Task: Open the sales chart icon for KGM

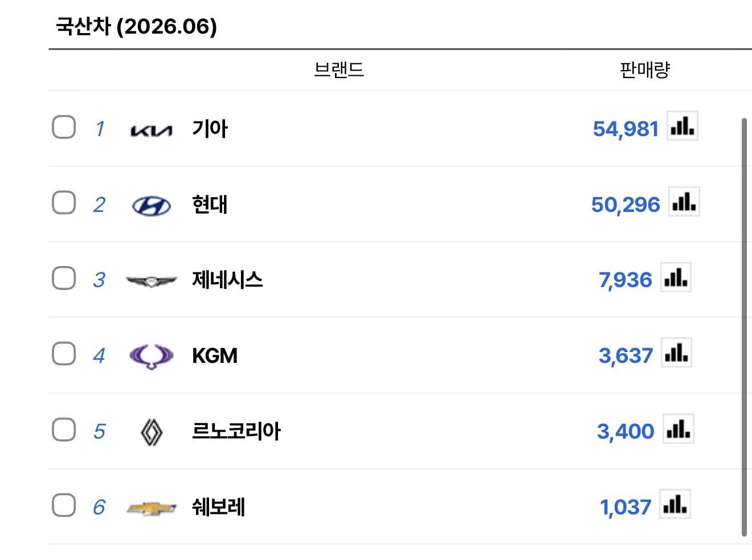Action: tap(676, 353)
